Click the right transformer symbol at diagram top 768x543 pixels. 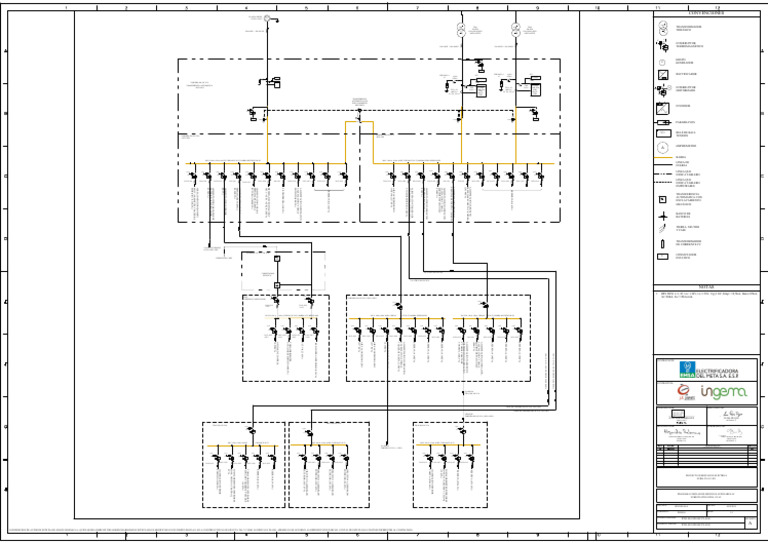(x=515, y=30)
